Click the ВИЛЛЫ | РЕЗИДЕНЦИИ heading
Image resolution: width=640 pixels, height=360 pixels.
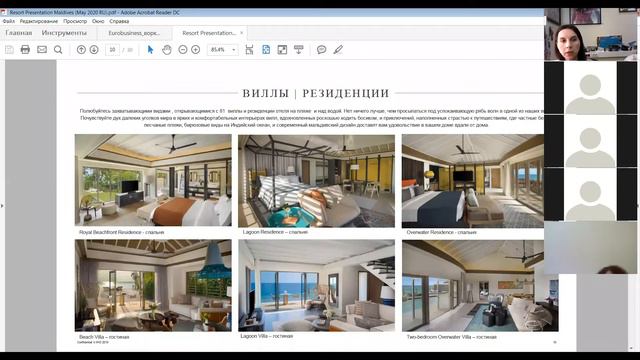316,93
